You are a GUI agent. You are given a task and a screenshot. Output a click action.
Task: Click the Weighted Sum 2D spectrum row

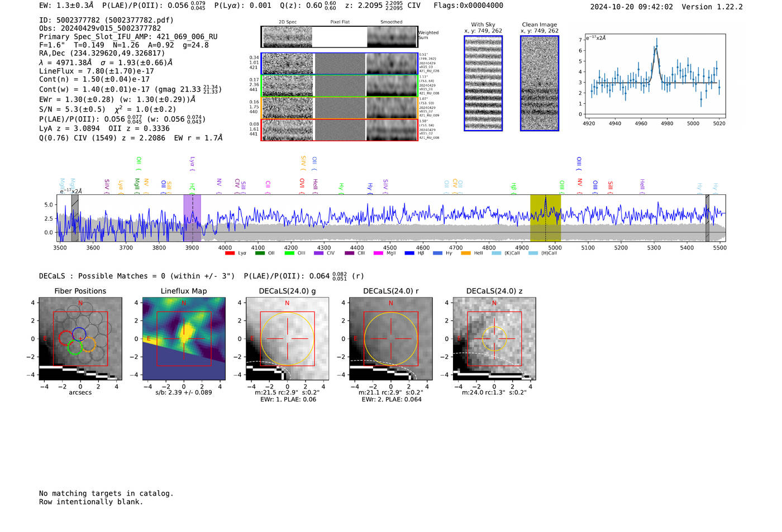[x=339, y=37]
